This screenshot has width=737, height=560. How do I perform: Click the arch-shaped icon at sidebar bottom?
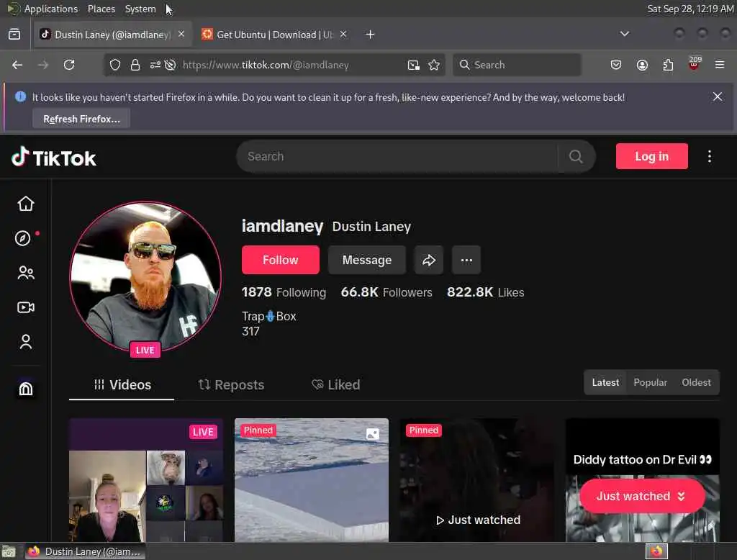(x=25, y=389)
